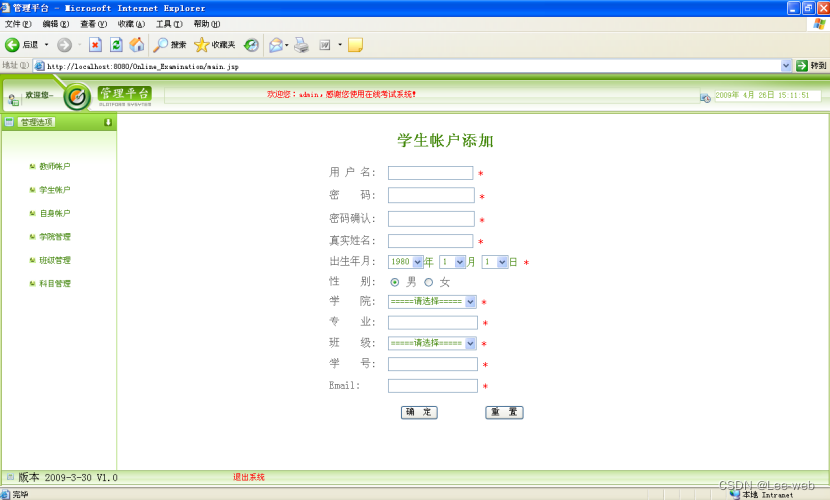Viewport: 830px width, 500px height.
Task: Click the green Go arrow button
Action: (x=802, y=66)
